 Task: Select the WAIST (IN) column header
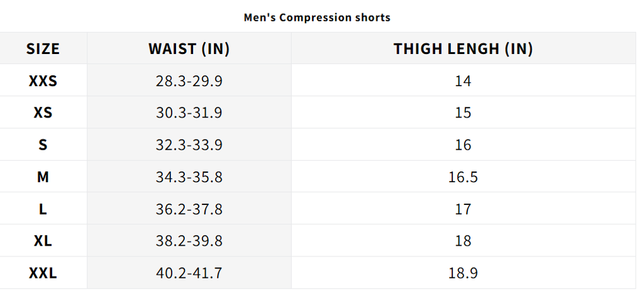[189, 49]
